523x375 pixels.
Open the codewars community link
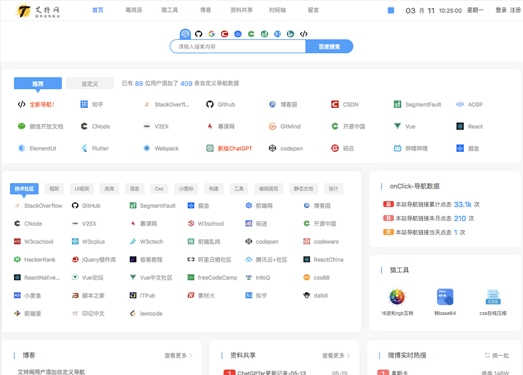point(321,242)
